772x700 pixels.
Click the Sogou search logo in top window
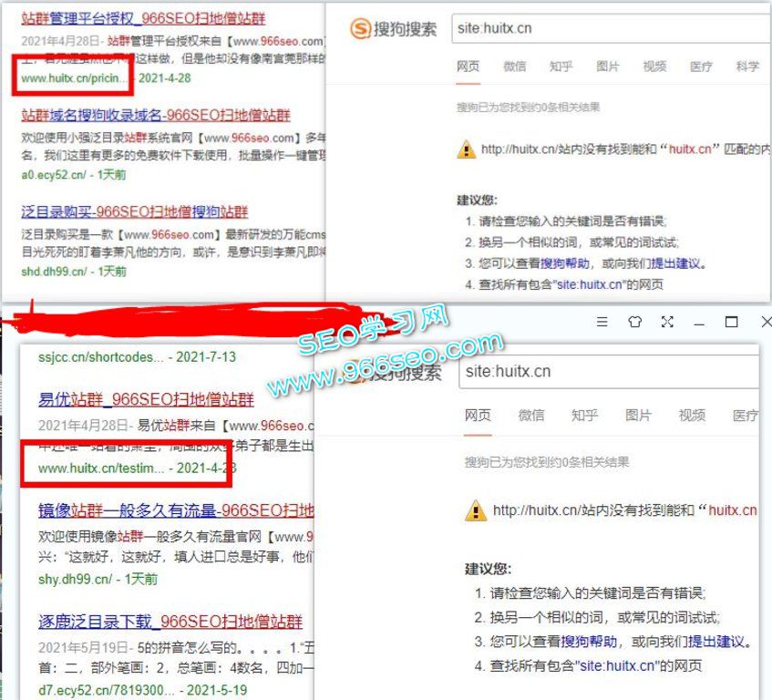[x=394, y=28]
